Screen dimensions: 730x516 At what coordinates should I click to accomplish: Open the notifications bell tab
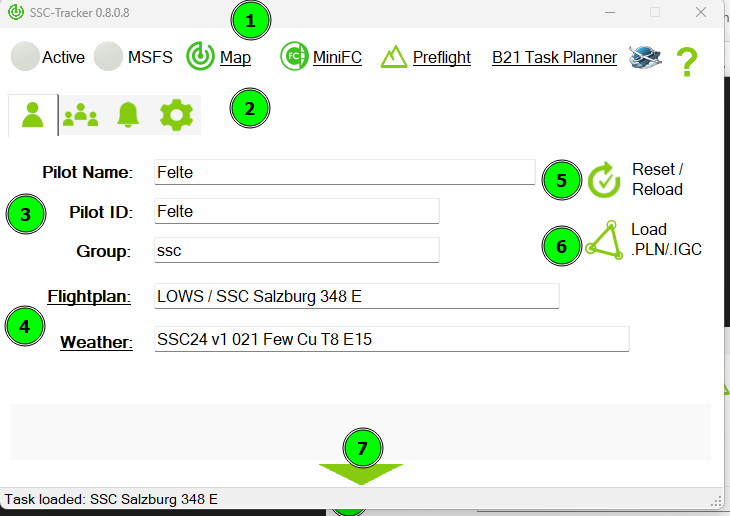129,115
